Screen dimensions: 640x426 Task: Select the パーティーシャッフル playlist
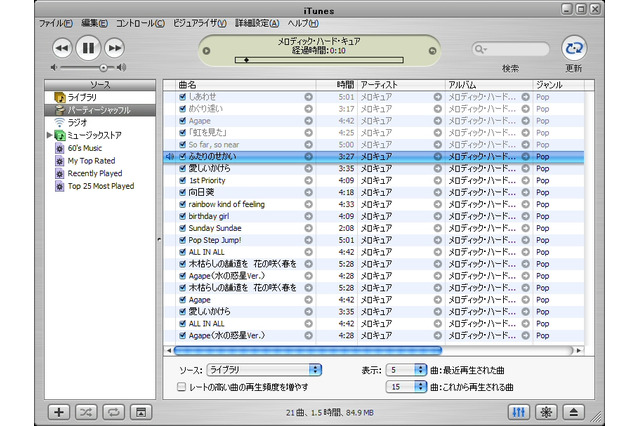[x=100, y=110]
